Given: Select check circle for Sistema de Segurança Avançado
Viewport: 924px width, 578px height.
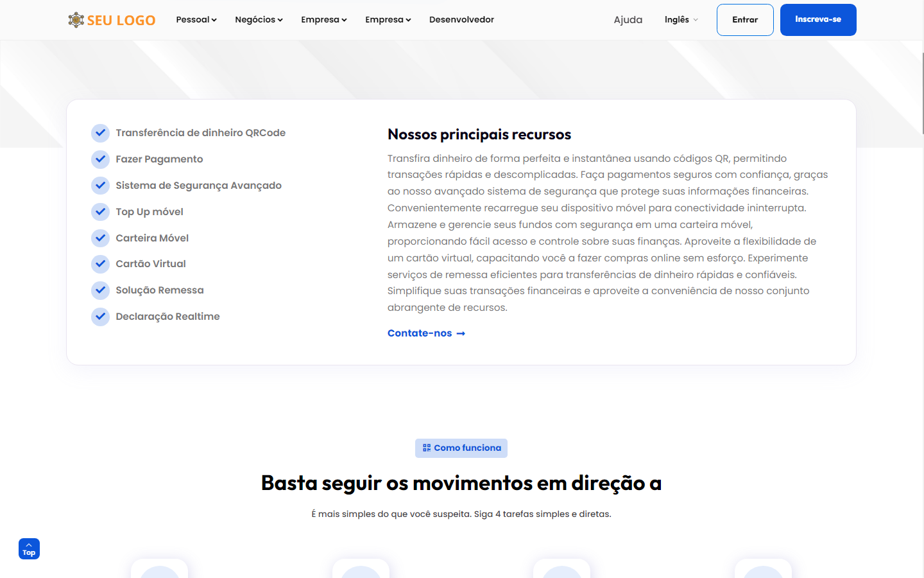Looking at the screenshot, I should pyautogui.click(x=100, y=186).
